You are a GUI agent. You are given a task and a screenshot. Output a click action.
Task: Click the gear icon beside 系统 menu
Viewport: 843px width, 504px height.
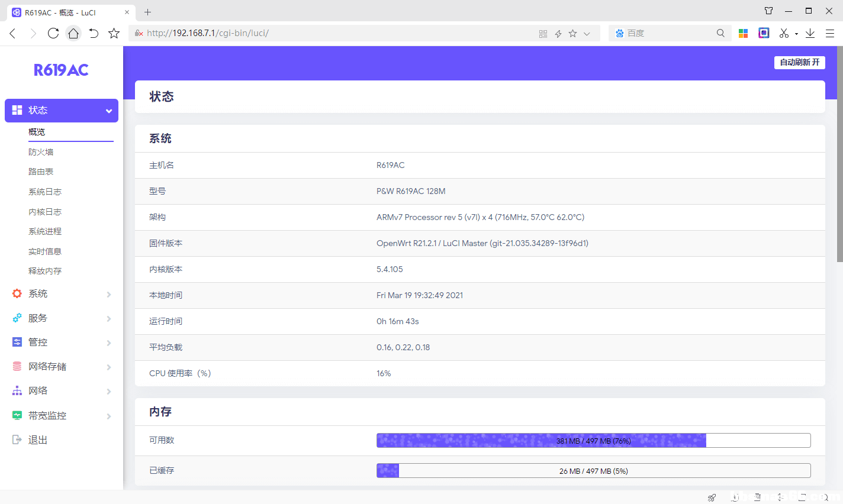[x=17, y=293]
